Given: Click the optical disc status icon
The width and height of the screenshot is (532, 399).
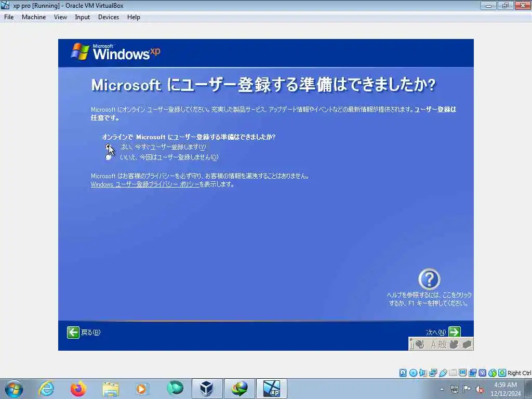Looking at the screenshot, I should (x=413, y=373).
